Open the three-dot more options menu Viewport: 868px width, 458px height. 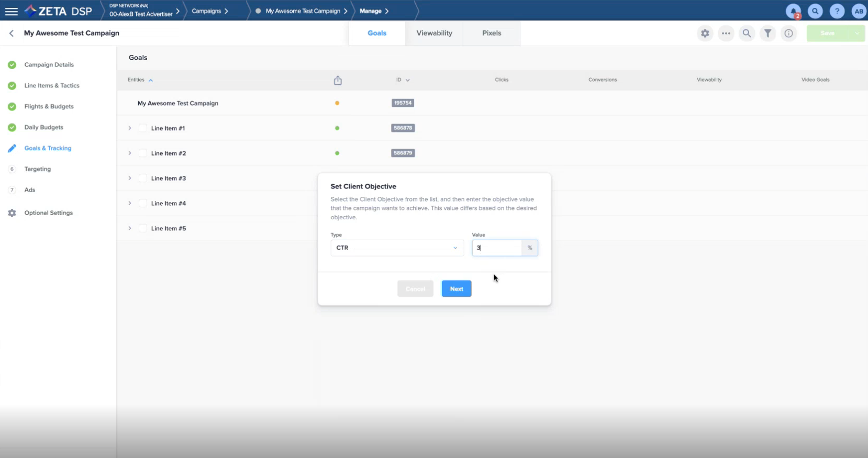[x=726, y=33]
